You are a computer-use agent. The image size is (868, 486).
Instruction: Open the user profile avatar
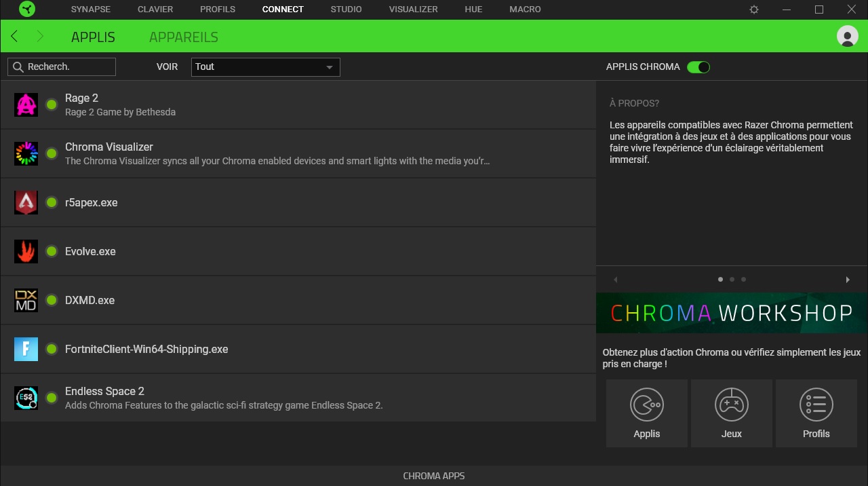tap(847, 36)
